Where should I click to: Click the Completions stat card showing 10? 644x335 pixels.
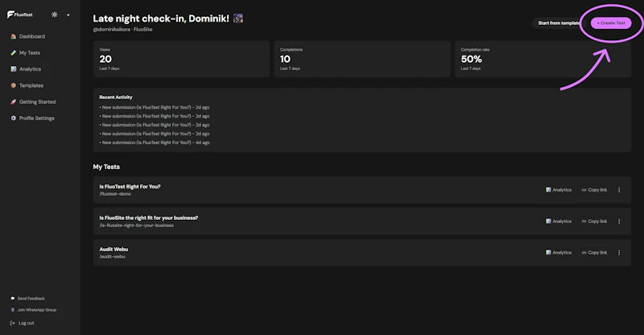362,59
